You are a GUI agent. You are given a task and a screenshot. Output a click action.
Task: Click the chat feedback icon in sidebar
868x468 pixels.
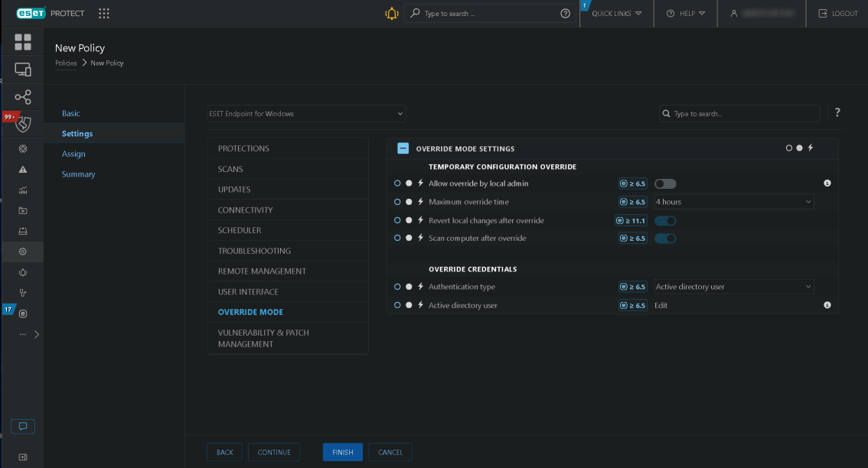[x=23, y=426]
